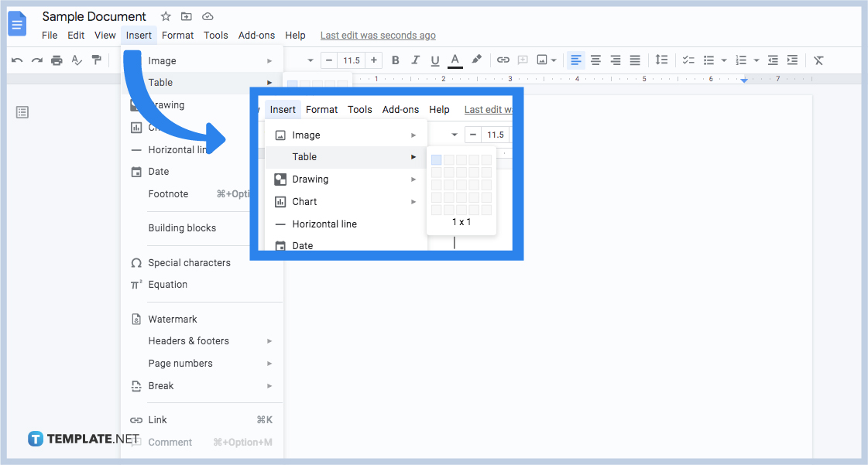This screenshot has width=868, height=465.
Task: Click the Print icon
Action: (x=57, y=60)
